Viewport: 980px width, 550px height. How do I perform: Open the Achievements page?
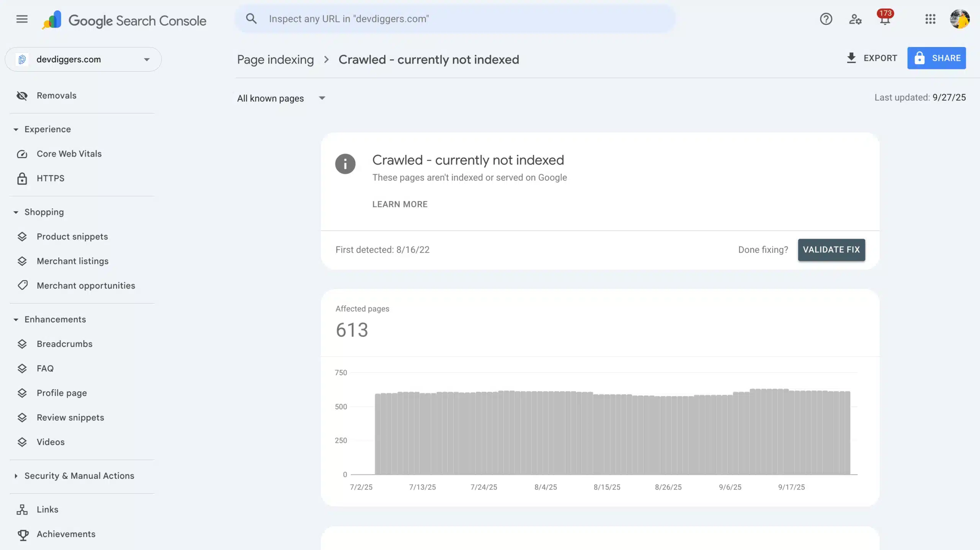tap(66, 534)
